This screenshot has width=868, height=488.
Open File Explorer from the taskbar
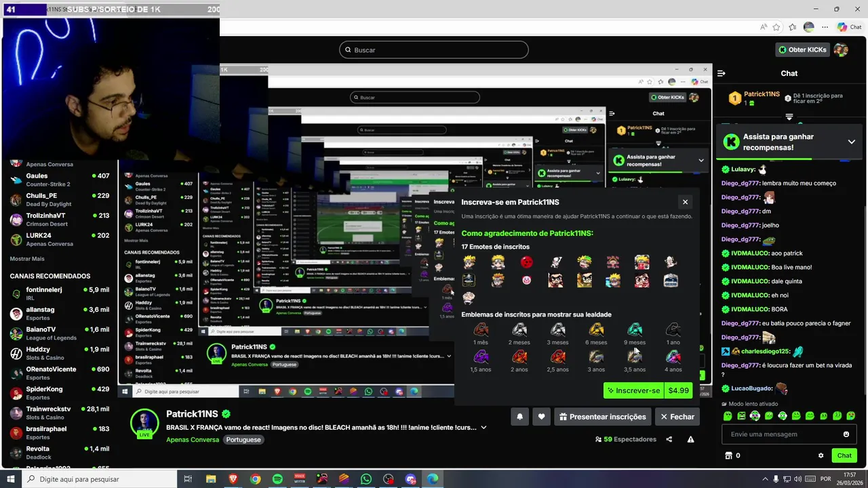point(211,479)
